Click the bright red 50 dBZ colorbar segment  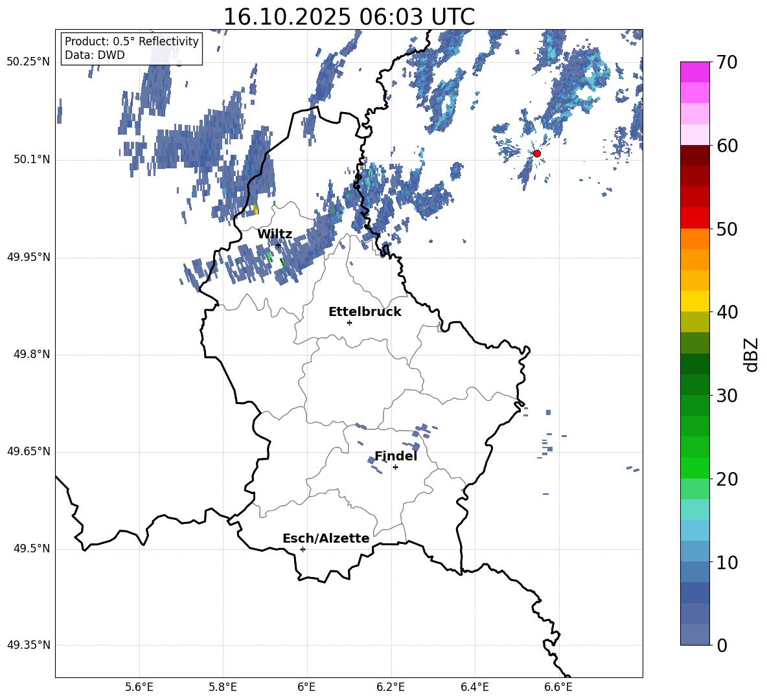click(694, 218)
